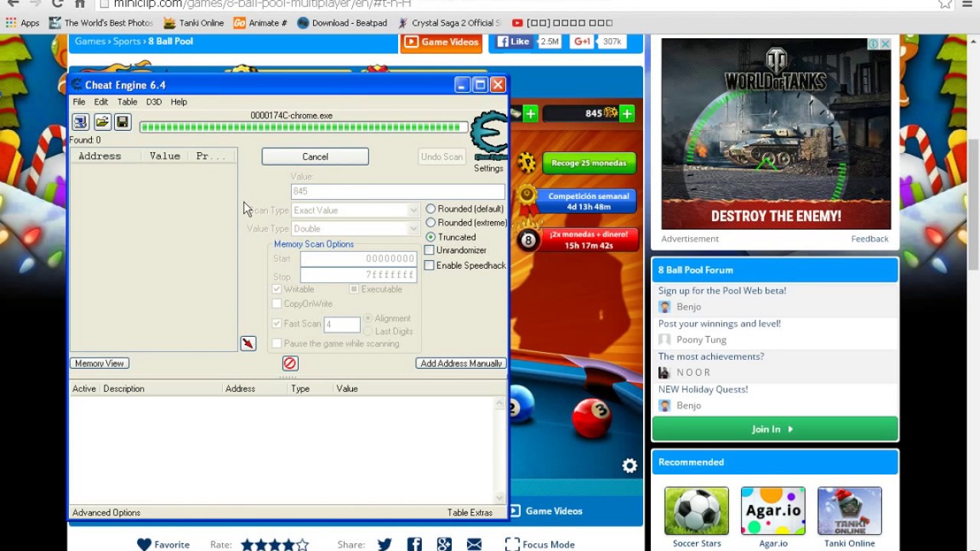Open the Tanki Online recommended thumbnail
This screenshot has height=551, width=980.
coord(850,511)
